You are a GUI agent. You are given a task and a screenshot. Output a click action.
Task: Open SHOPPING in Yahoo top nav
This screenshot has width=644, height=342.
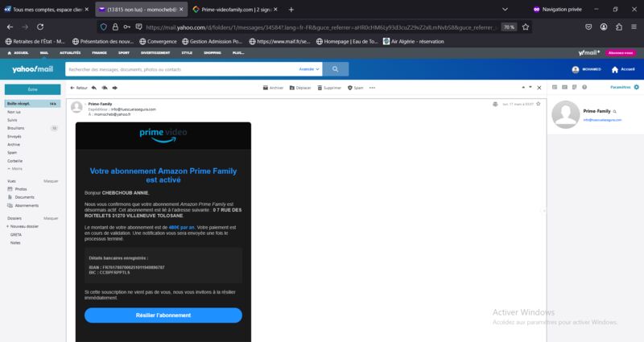213,53
